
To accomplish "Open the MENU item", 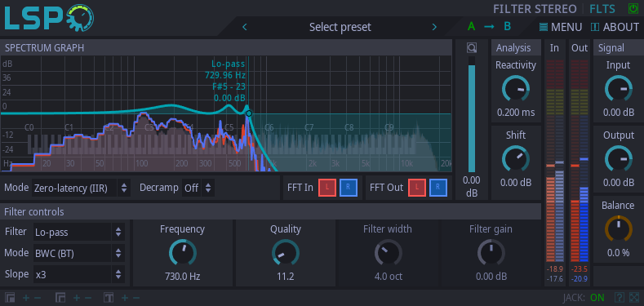I will point(561,27).
